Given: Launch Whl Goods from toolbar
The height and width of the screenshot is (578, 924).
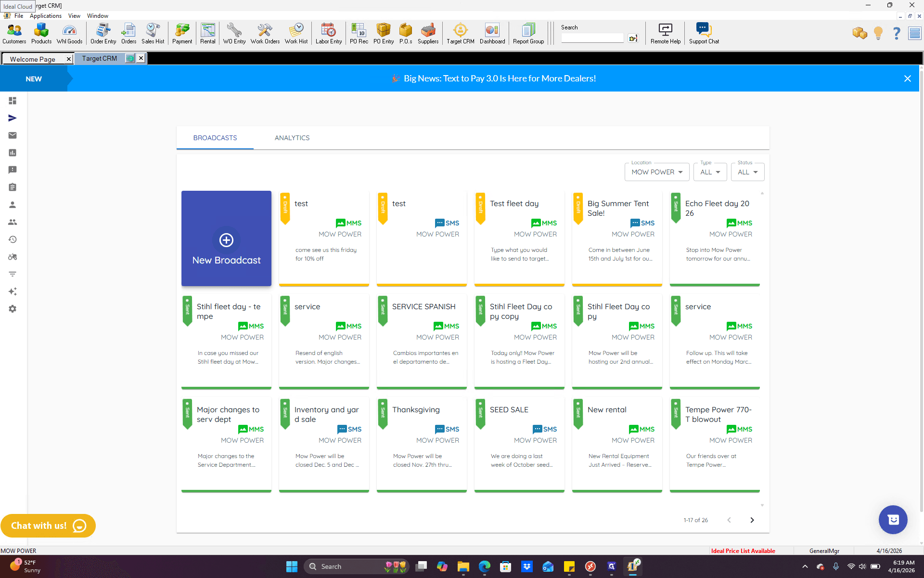Looking at the screenshot, I should [70, 33].
